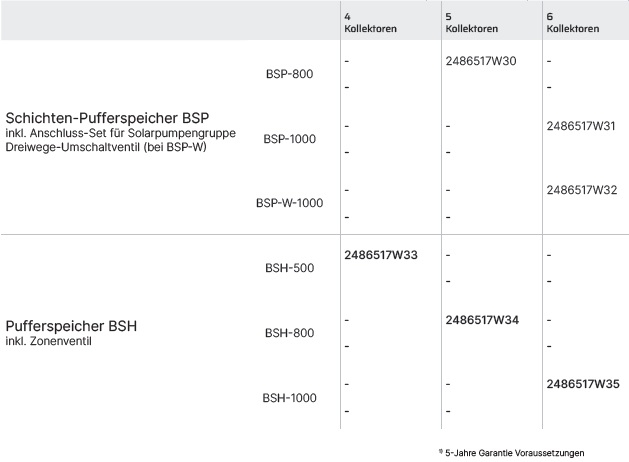Click article number 2486517W32
The height and width of the screenshot is (462, 629).
pos(581,190)
